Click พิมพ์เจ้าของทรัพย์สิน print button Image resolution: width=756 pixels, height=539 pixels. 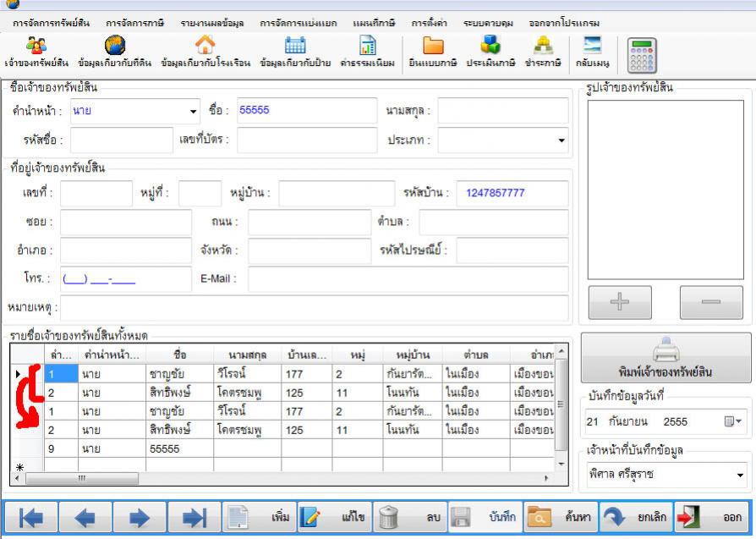coord(666,358)
